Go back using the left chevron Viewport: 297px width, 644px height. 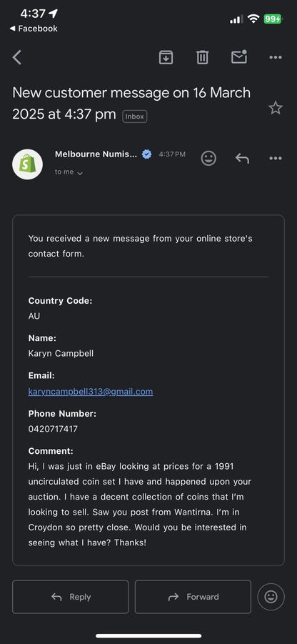tap(17, 57)
